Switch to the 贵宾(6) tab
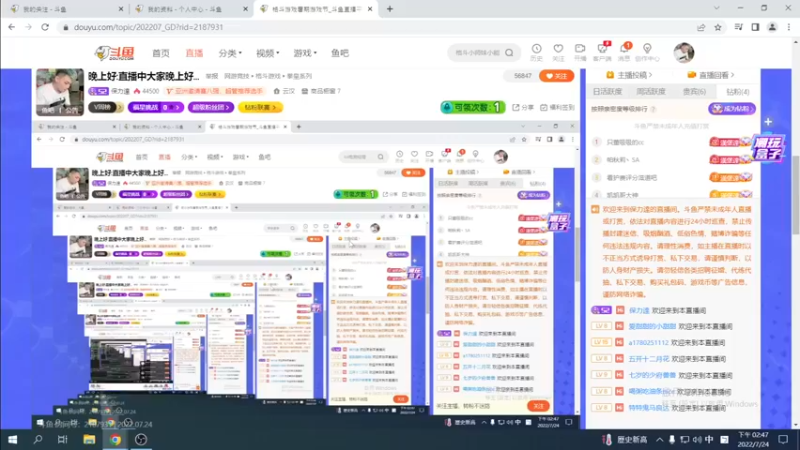Image resolution: width=800 pixels, height=450 pixels. click(x=694, y=92)
